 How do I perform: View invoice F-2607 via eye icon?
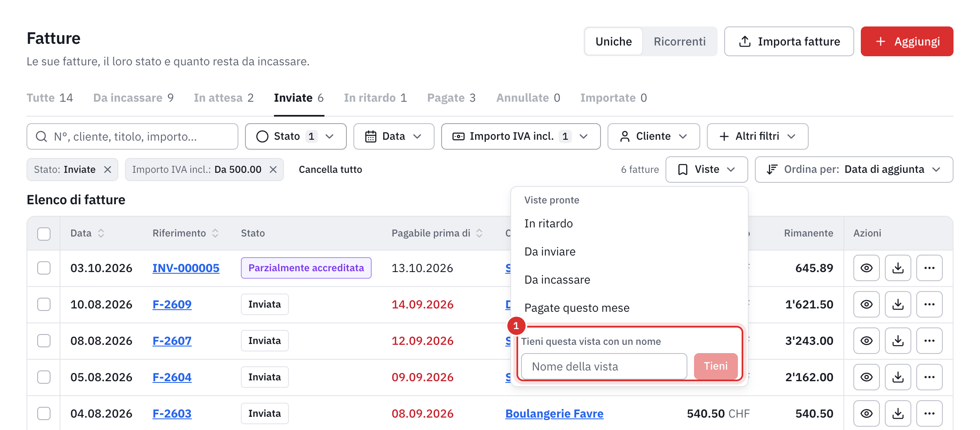[866, 341]
